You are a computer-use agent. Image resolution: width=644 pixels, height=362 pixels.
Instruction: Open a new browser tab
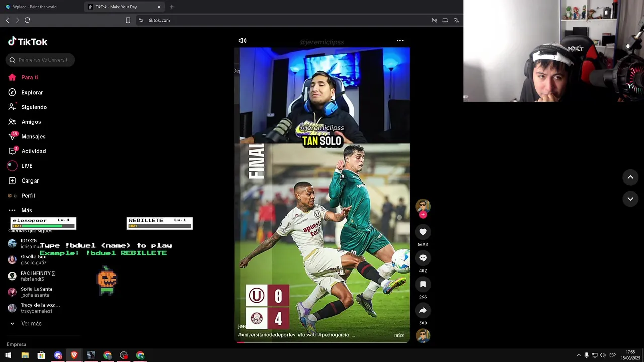[172, 7]
